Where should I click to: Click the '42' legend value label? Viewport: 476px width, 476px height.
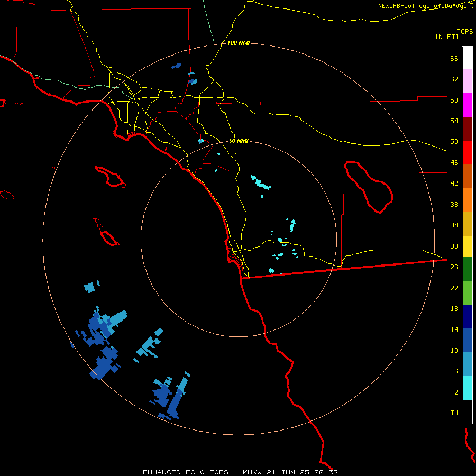click(x=454, y=184)
